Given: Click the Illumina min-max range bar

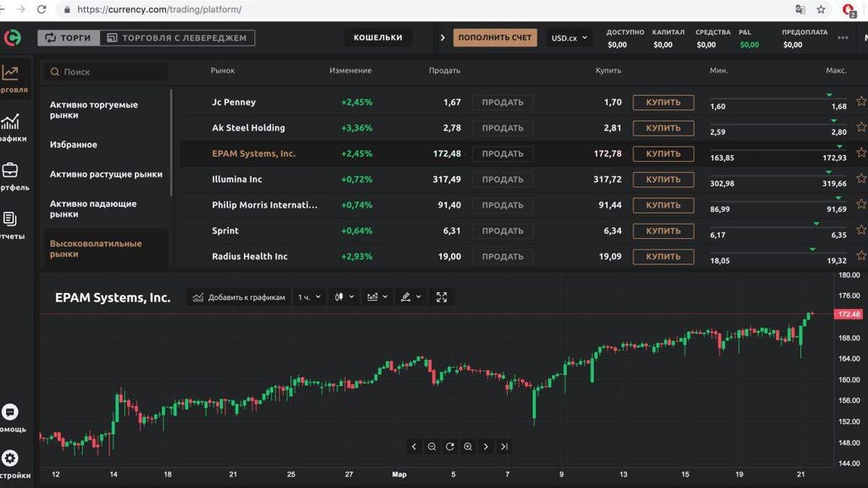Looking at the screenshot, I should point(778,175).
